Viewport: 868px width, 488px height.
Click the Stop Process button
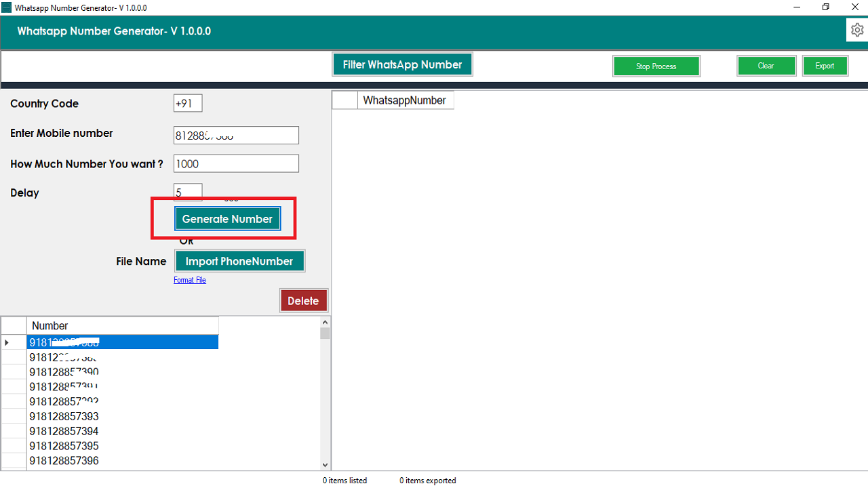[x=656, y=66]
